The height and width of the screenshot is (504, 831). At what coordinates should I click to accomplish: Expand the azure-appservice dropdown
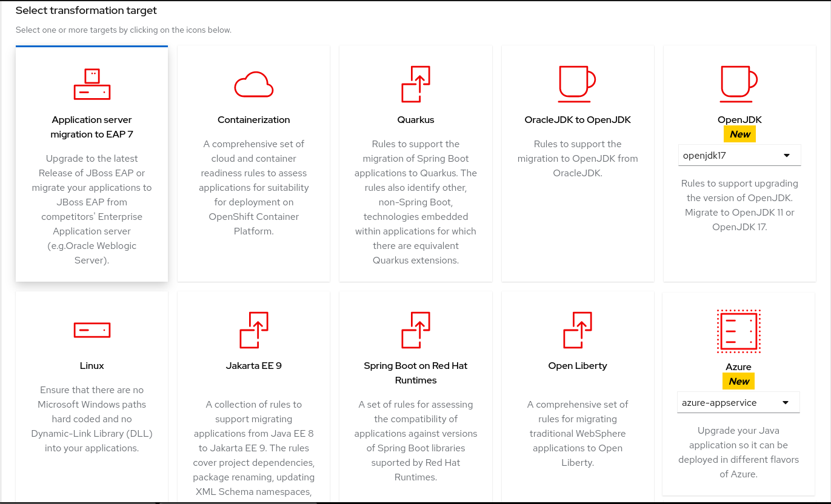[x=738, y=402]
